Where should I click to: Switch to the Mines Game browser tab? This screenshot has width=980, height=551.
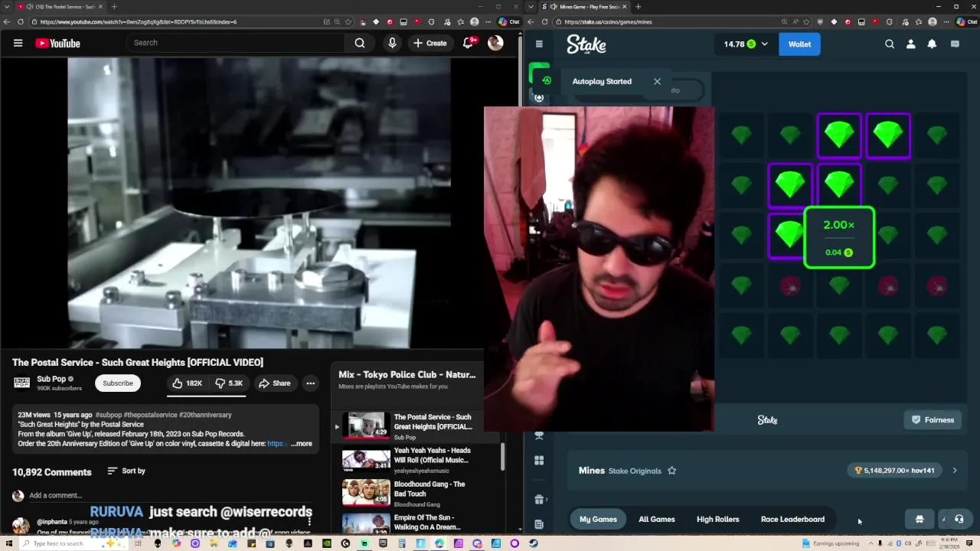(586, 7)
